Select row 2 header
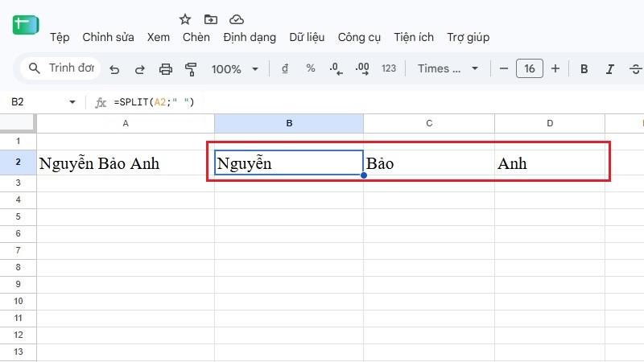The width and height of the screenshot is (644, 362). (18, 162)
